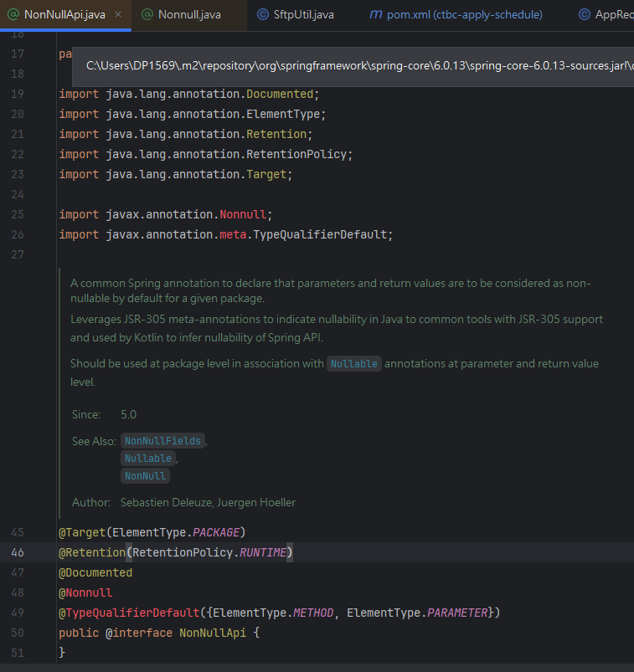Click PARAMETER constant on line 49
Screen dimensions: 634x672
tap(457, 613)
